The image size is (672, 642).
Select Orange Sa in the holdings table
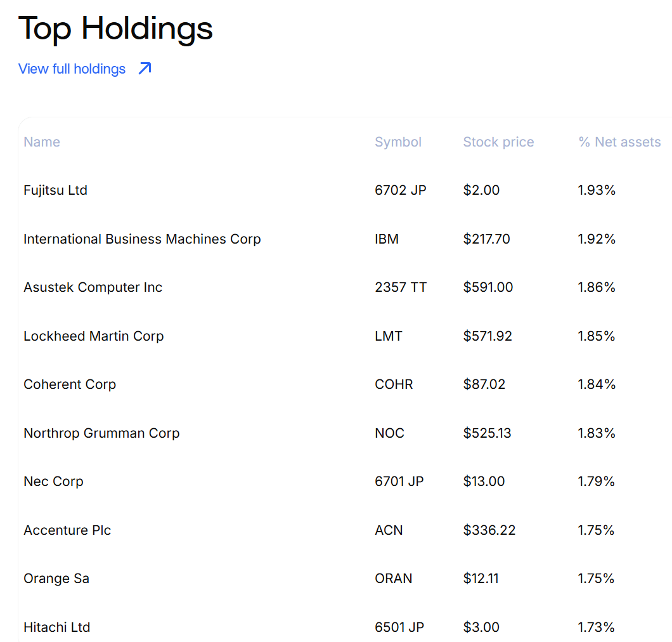pyautogui.click(x=56, y=579)
